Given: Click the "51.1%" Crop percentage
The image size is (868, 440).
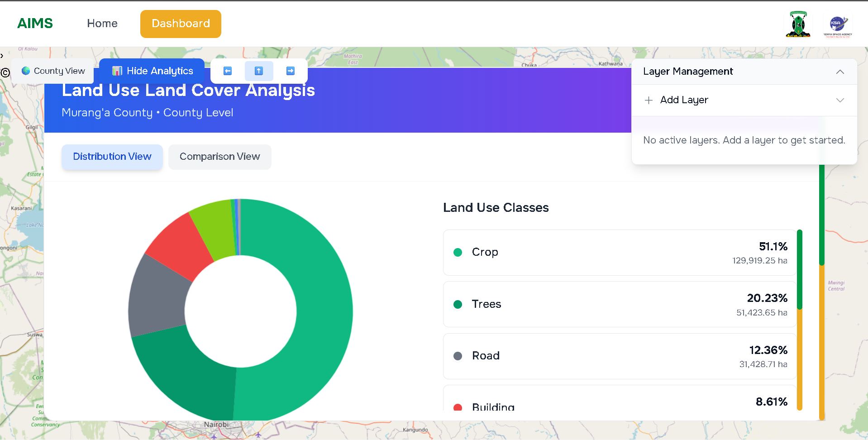Looking at the screenshot, I should (x=773, y=247).
